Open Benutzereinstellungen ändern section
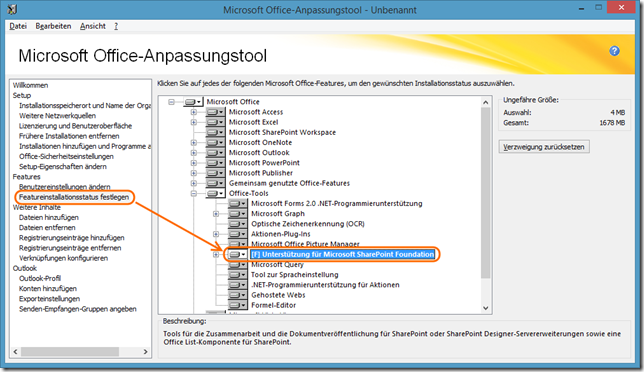The height and width of the screenshot is (372, 644). (64, 187)
